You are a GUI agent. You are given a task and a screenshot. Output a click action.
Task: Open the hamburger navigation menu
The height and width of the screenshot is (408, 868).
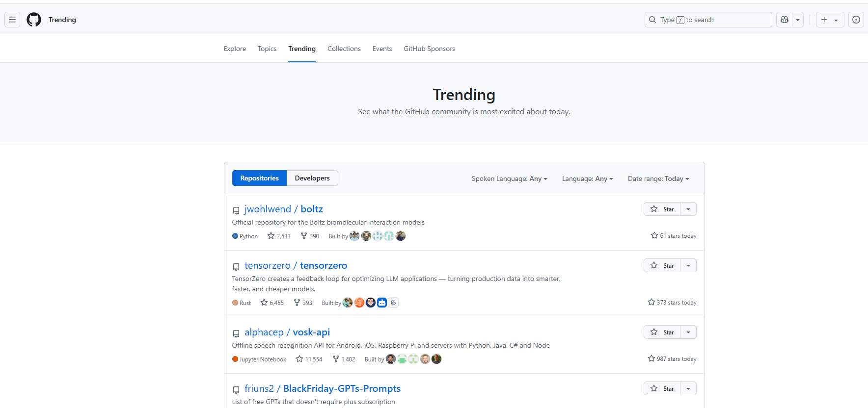(12, 20)
